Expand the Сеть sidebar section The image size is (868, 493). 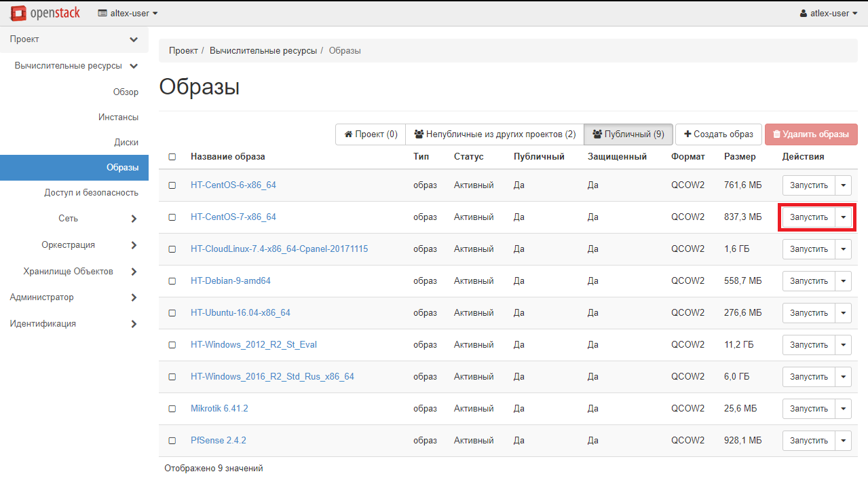75,219
